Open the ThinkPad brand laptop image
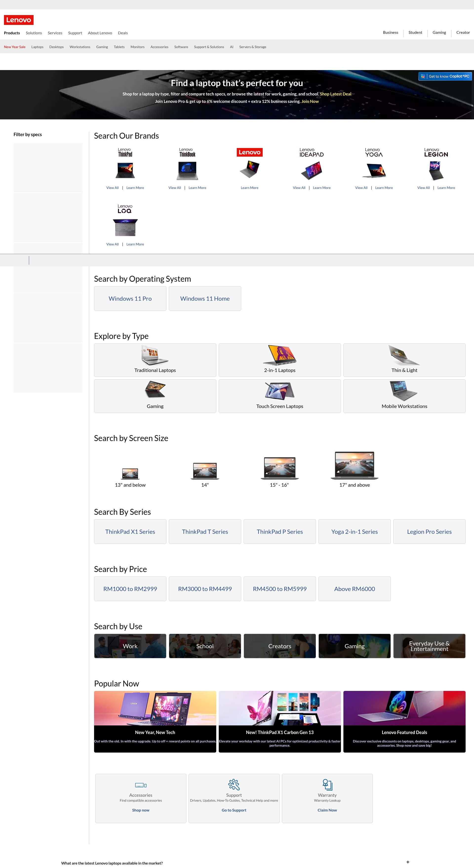474x868 pixels. pos(125,170)
